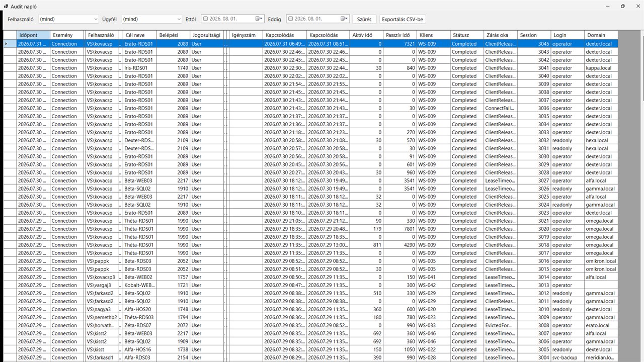
Task: Enable the Ettől date checkbox
Action: 205,19
